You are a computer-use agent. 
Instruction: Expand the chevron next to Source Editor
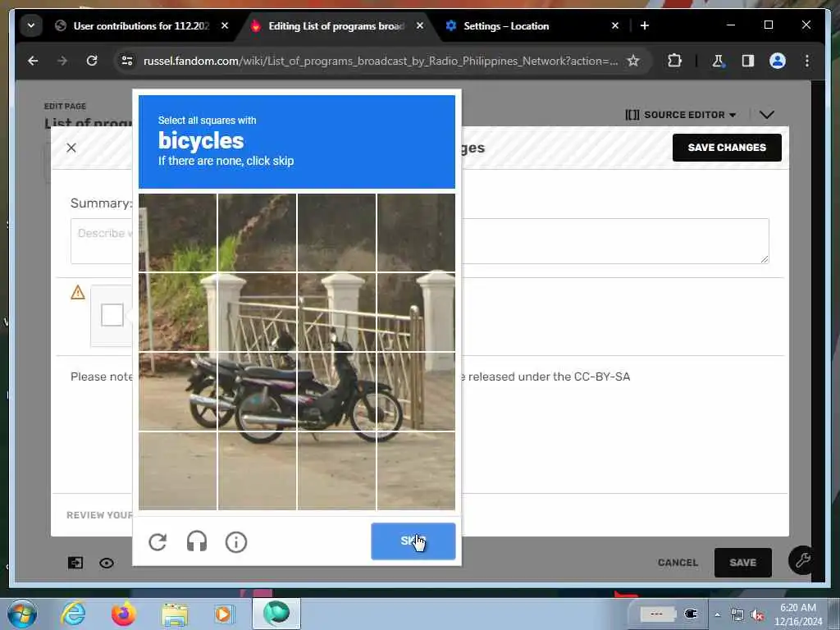coord(767,115)
